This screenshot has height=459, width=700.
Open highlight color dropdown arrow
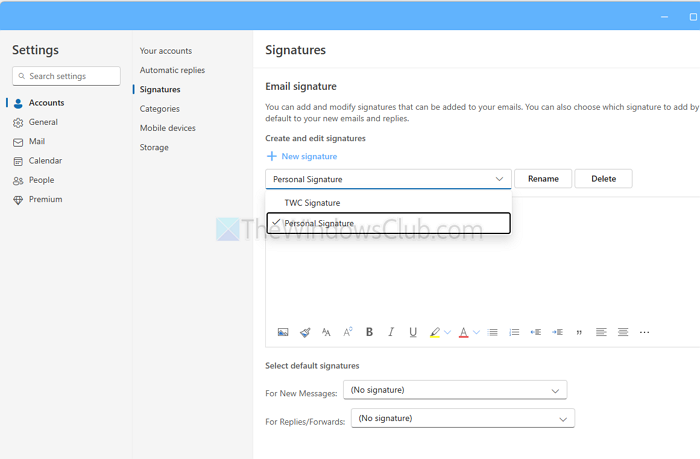[447, 332]
